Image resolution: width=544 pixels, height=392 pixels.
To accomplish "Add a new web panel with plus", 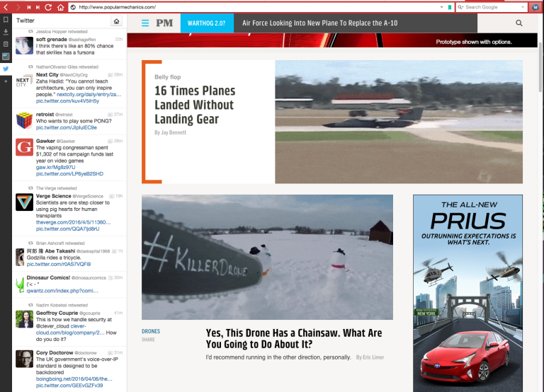I will (x=6, y=81).
